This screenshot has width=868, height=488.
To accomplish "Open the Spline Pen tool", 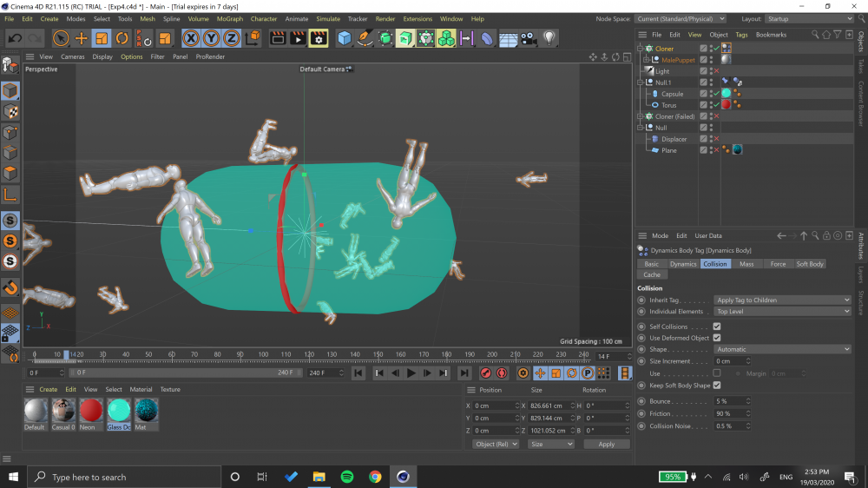I will click(365, 38).
